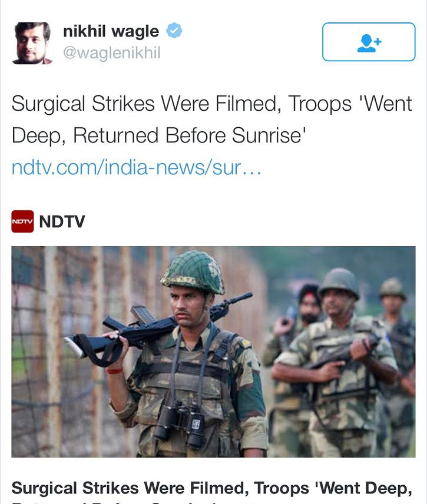
Task: Open the @waglenikhil handle
Action: (111, 53)
